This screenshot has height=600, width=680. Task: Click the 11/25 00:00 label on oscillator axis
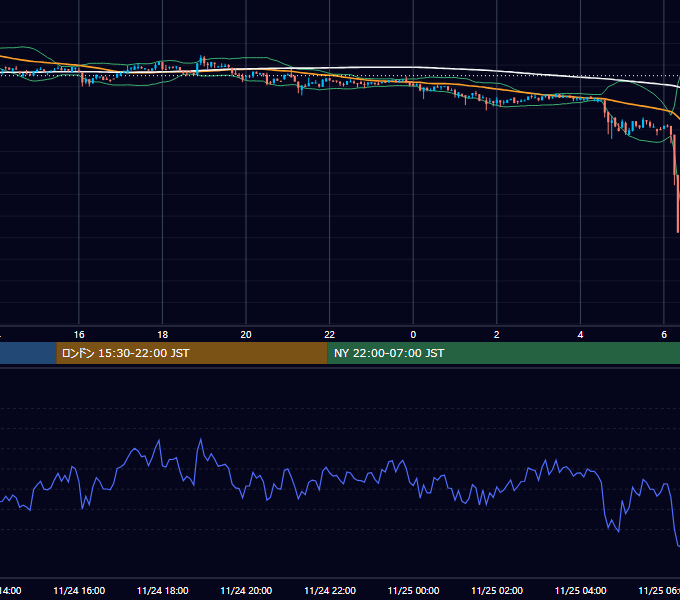(413, 591)
